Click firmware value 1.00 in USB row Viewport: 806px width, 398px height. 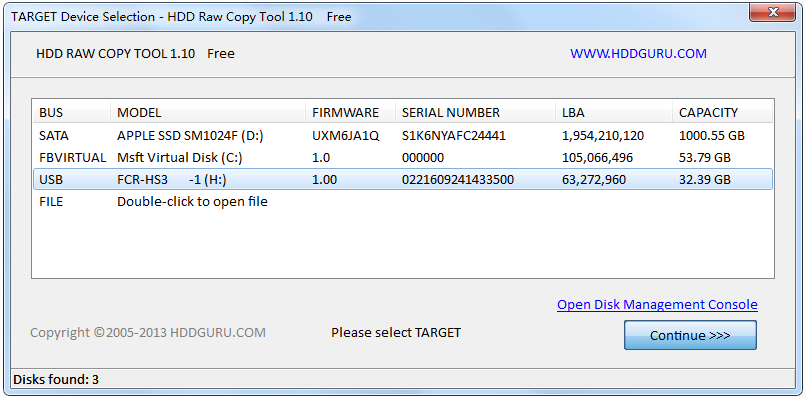click(x=324, y=179)
